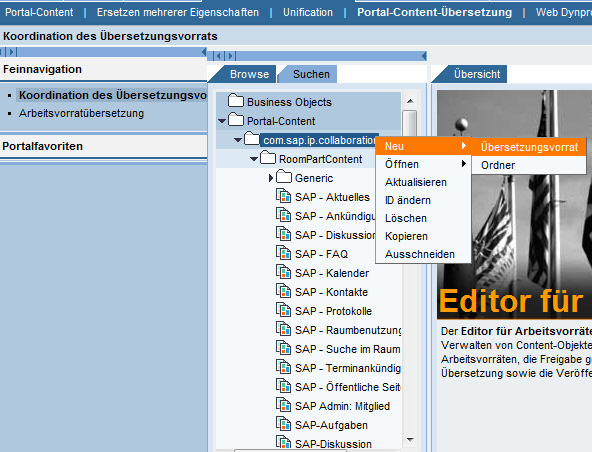Choose Aktualisieren from the context menu

416,182
